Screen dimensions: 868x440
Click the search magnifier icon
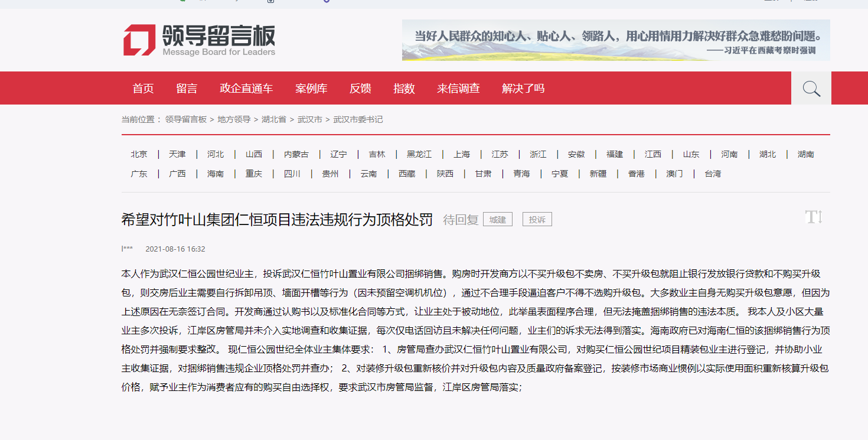click(x=811, y=89)
